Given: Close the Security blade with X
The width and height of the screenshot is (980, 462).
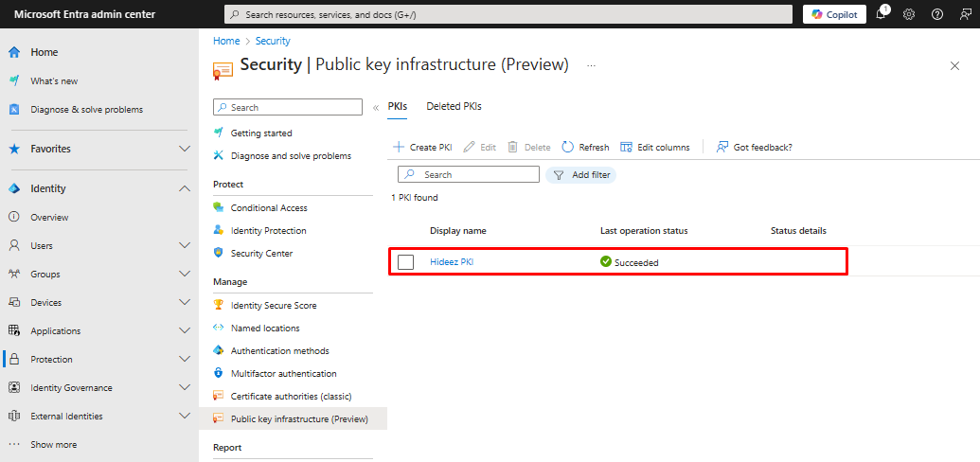Looking at the screenshot, I should point(954,65).
